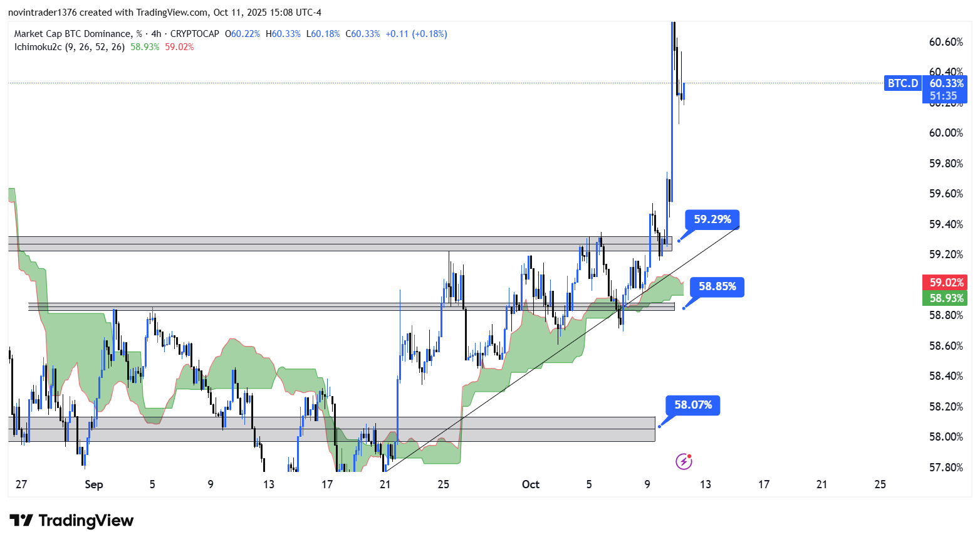Screen dimensions: 980x544
Task: Click the 59.29% price callout label
Action: [x=712, y=219]
